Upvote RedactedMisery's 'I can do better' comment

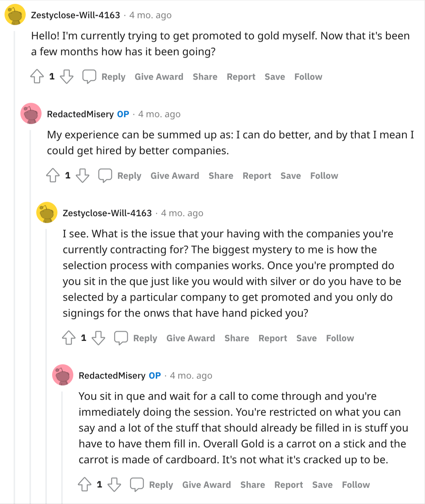click(x=53, y=175)
